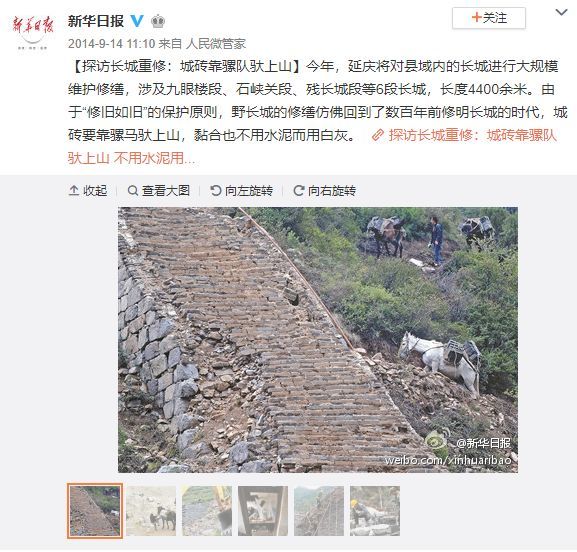The image size is (577, 552).
Task: Select the fifth thumbnail of hillside wall
Action: pos(319,511)
